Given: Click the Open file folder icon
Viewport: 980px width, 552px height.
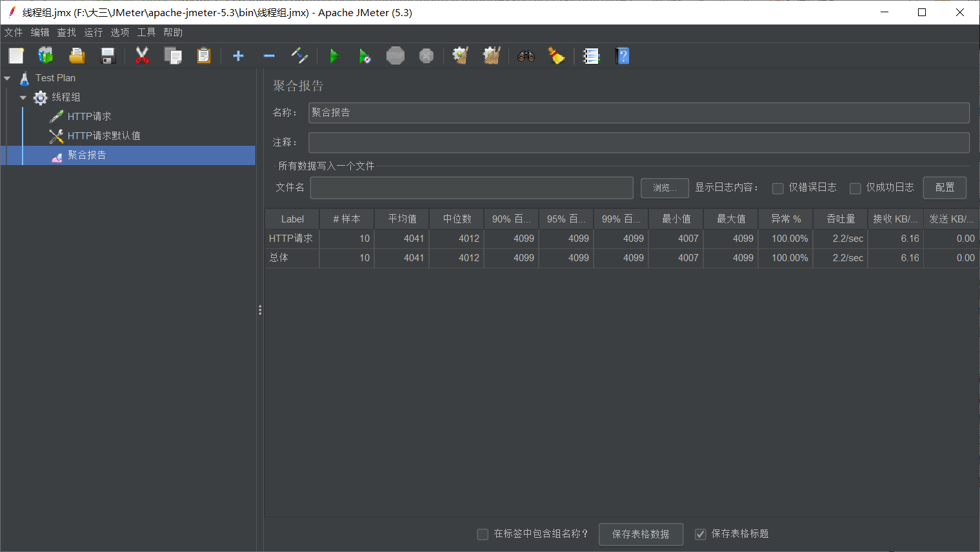Looking at the screenshot, I should point(77,56).
